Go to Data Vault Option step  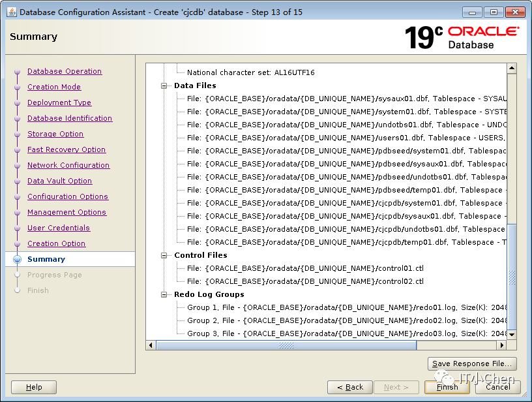pyautogui.click(x=60, y=181)
